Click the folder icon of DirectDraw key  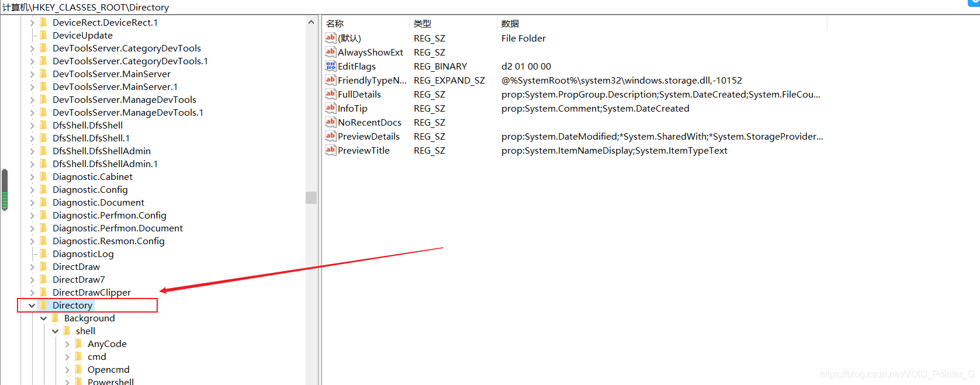click(43, 266)
